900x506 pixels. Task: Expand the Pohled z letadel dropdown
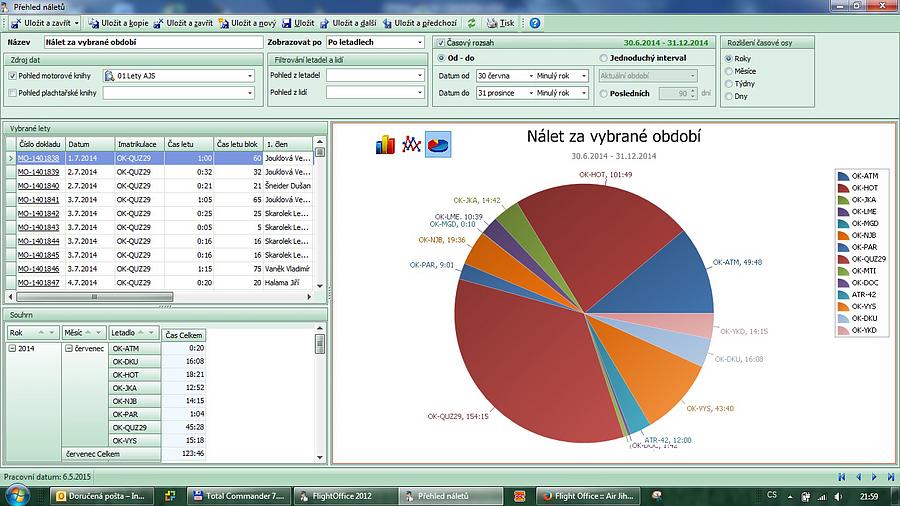[420, 75]
